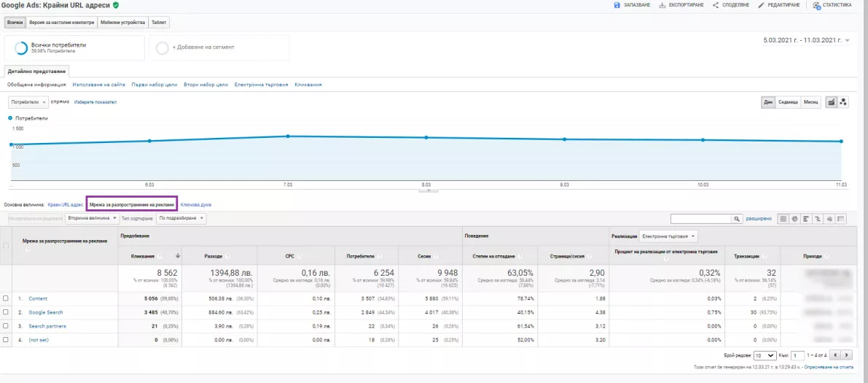The height and width of the screenshot is (383, 868).
Task: Open the Електронна търговия report tab
Action: (262, 85)
